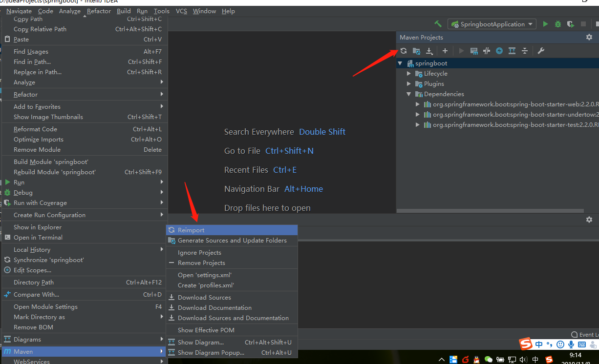599x364 pixels.
Task: Click Open 'settings.xml' menu entry
Action: (232, 275)
